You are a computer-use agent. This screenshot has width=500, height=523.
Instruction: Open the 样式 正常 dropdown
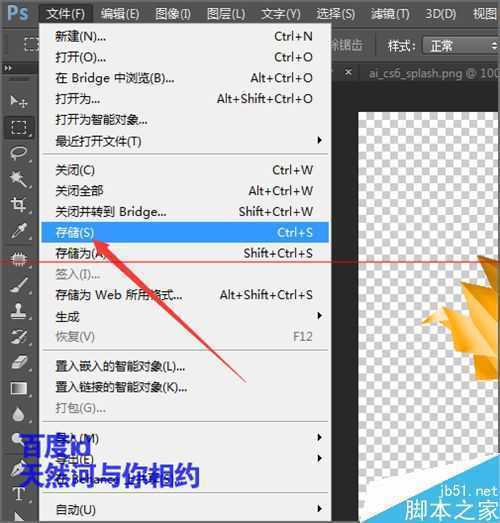(x=461, y=46)
